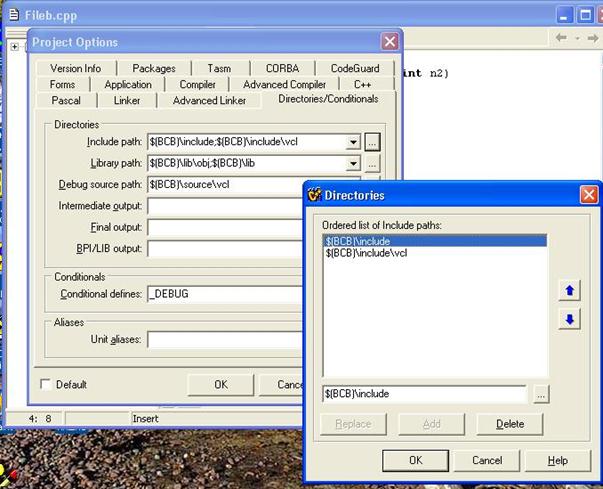This screenshot has width=603, height=489.
Task: Browse for folder in Directories dialog
Action: (x=541, y=394)
